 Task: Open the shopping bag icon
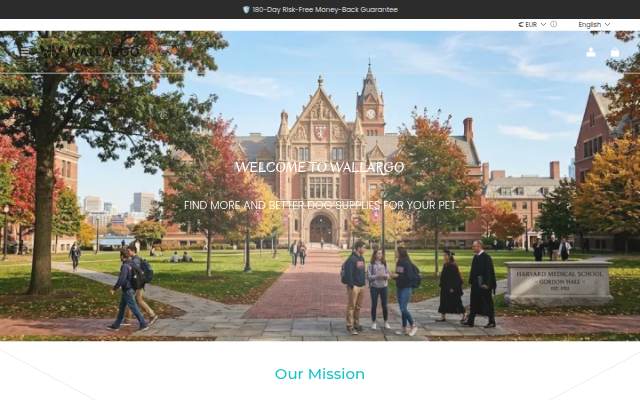615,53
